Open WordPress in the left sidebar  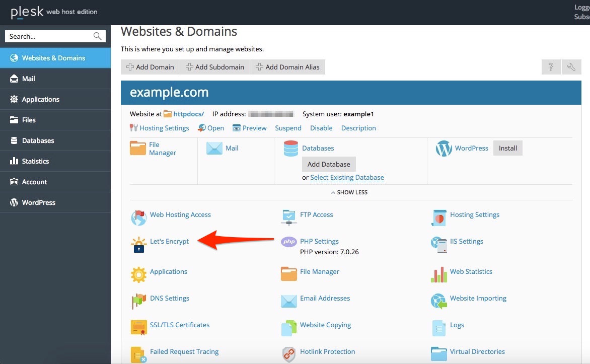click(x=55, y=202)
